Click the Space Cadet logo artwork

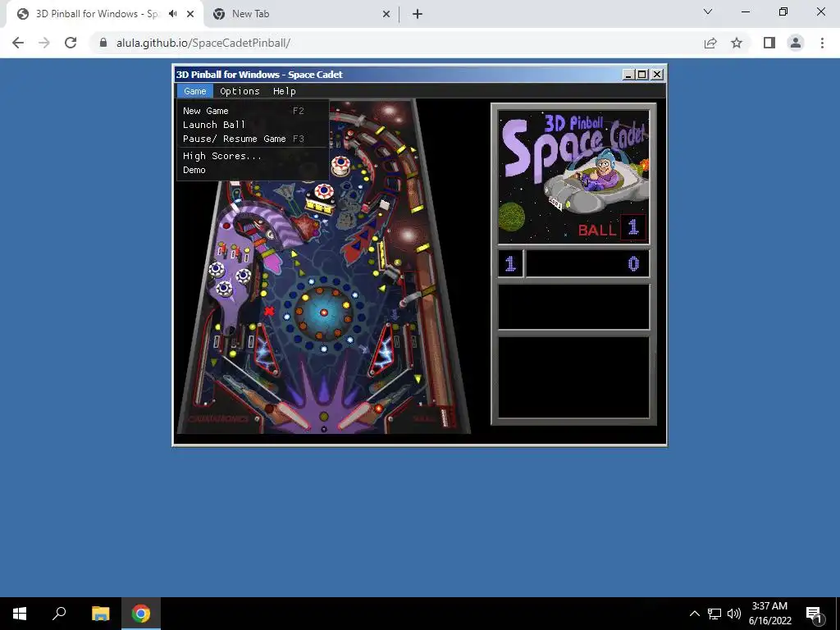pos(573,177)
